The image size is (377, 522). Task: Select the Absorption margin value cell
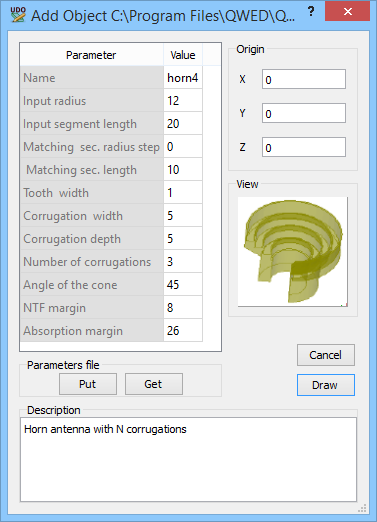tap(183, 331)
